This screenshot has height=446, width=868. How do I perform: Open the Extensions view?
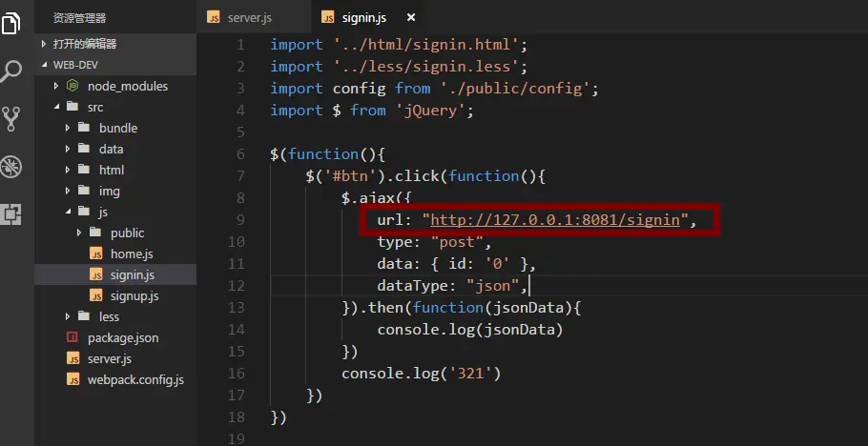pyautogui.click(x=10, y=214)
